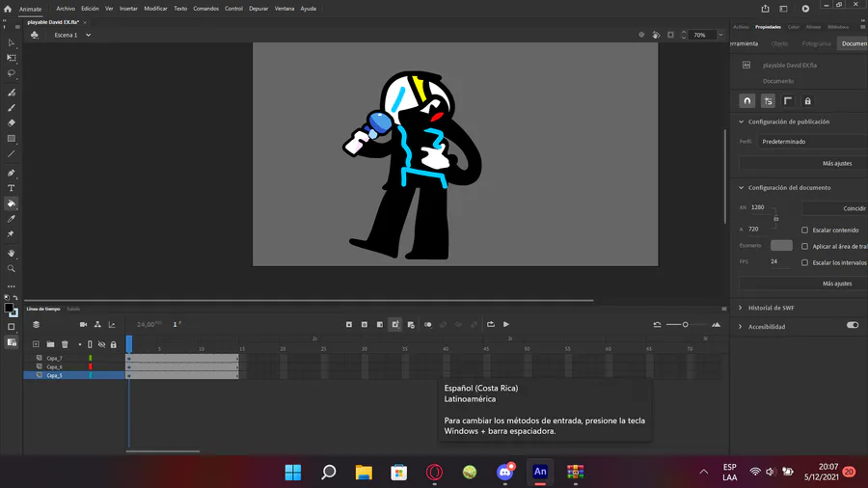The width and height of the screenshot is (868, 488).
Task: Toggle the Accesibilidad switch
Action: point(852,326)
